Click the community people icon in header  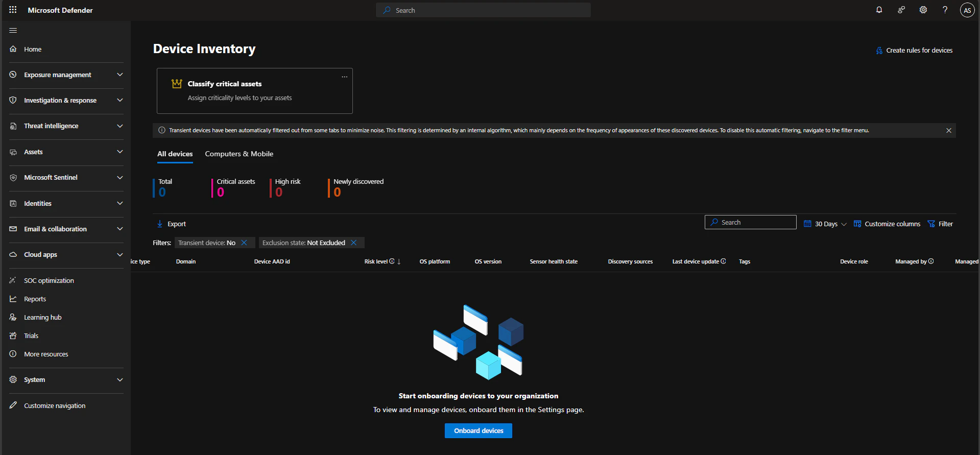[901, 10]
